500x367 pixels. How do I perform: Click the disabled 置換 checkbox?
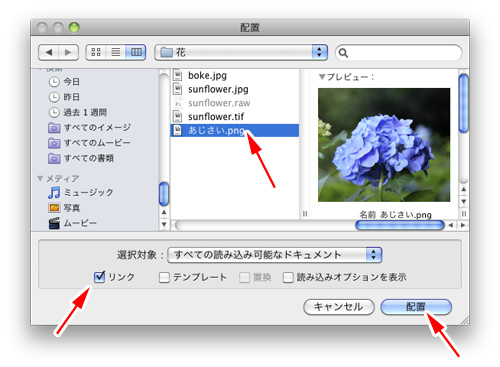coord(244,277)
